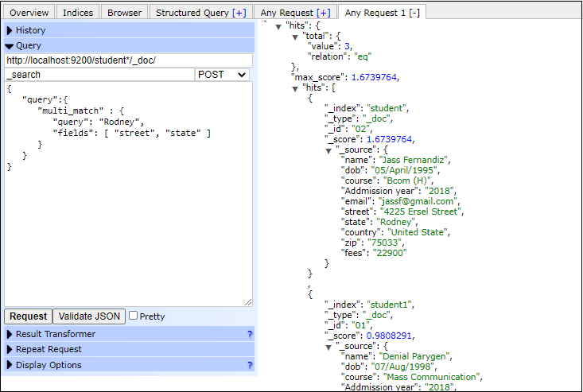The height and width of the screenshot is (392, 583).
Task: Click the email "jassf@gmail.com" value
Action: [x=418, y=201]
